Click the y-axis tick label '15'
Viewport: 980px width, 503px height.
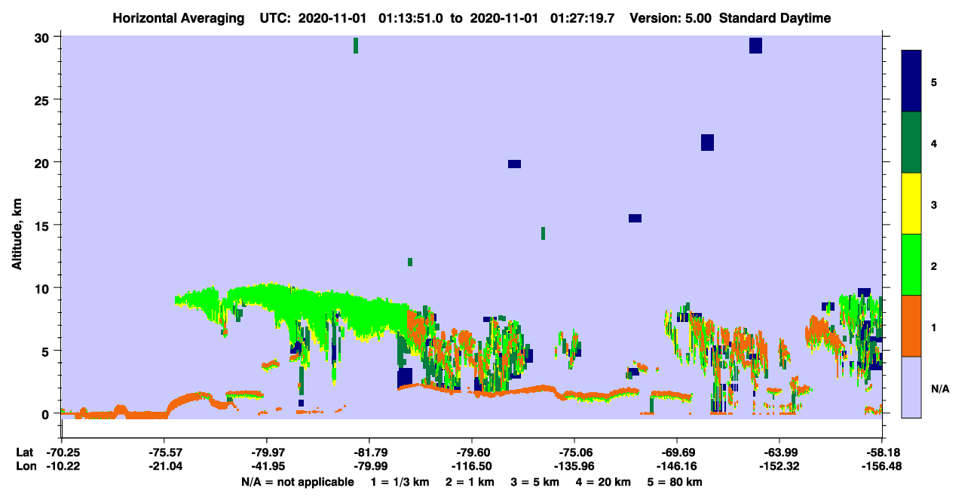click(x=44, y=225)
